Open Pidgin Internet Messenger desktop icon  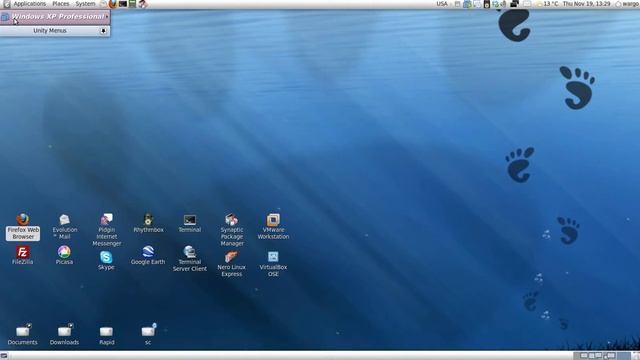pos(107,230)
